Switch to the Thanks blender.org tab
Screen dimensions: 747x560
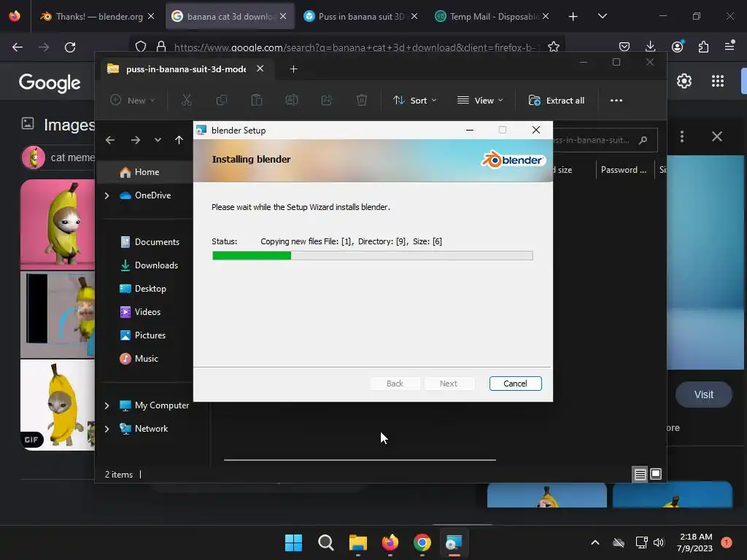(98, 16)
